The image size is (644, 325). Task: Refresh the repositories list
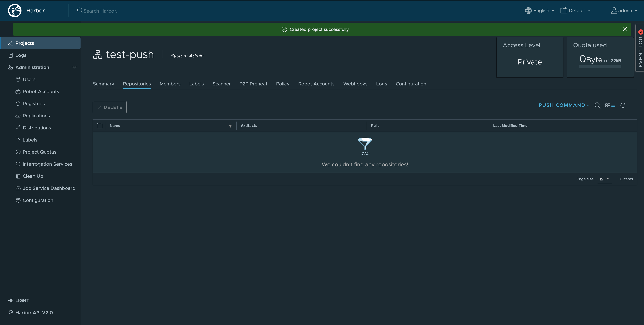pyautogui.click(x=623, y=105)
